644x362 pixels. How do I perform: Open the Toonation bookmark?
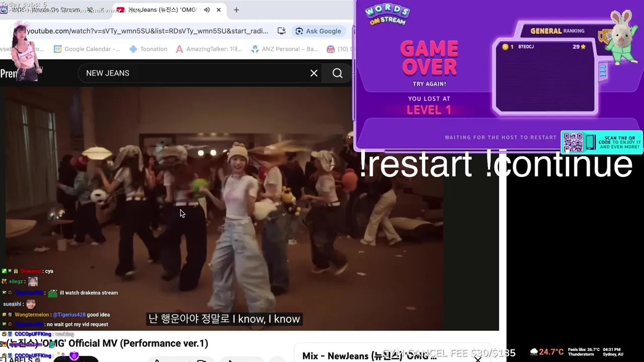(x=148, y=49)
